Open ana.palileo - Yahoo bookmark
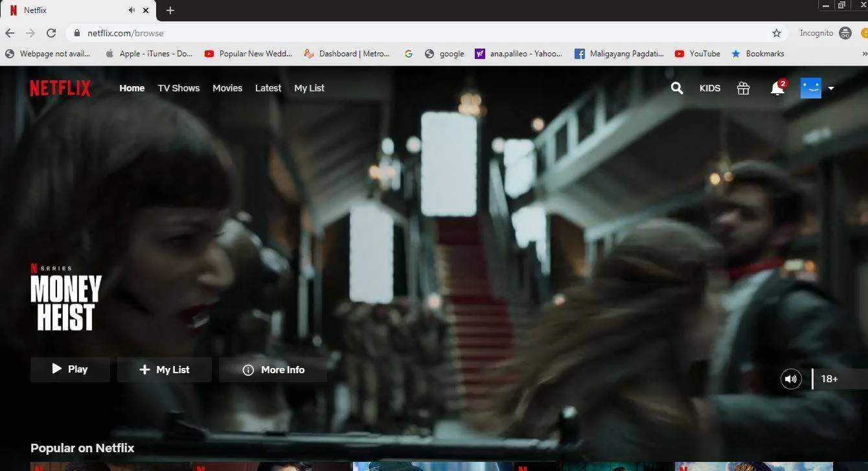Screen dimensions: 868x471 (519, 54)
